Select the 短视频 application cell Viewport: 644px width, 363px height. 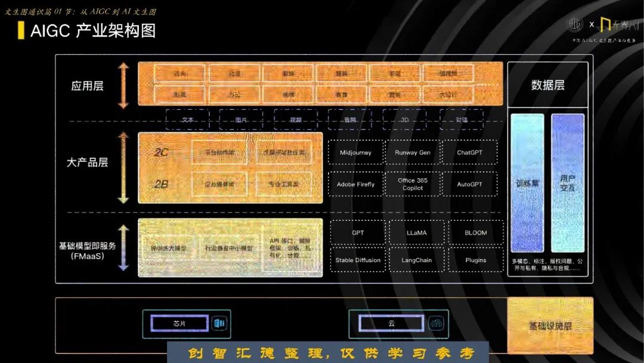tap(448, 73)
